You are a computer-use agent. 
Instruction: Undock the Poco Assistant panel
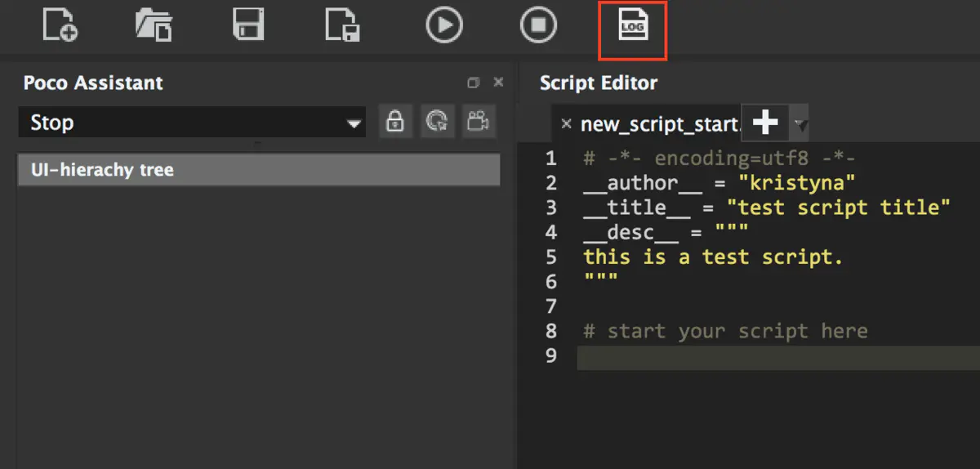pyautogui.click(x=473, y=83)
